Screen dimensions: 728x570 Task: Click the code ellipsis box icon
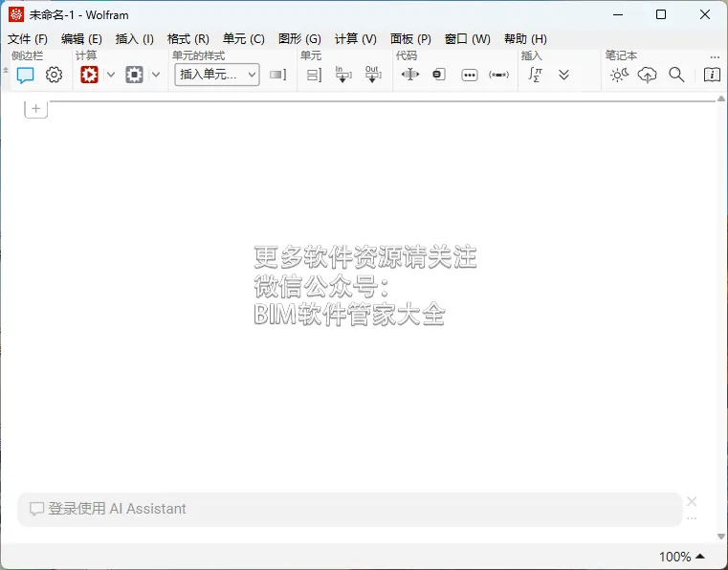click(x=470, y=75)
